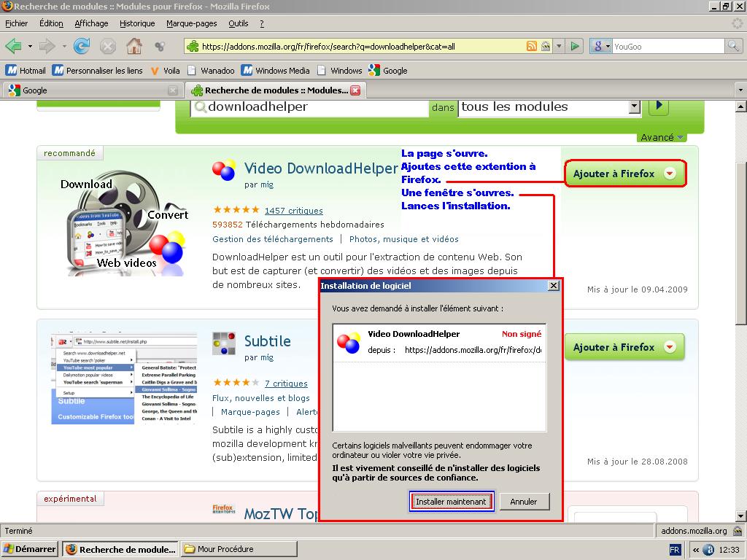Open the Marque-pages menu
Viewport: 747px width, 560px height.
point(191,23)
